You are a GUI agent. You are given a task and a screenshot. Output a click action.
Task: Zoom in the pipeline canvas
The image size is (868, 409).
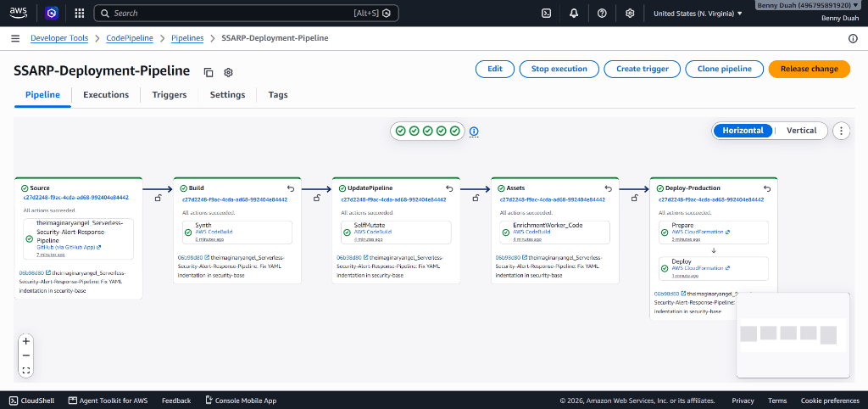point(26,341)
